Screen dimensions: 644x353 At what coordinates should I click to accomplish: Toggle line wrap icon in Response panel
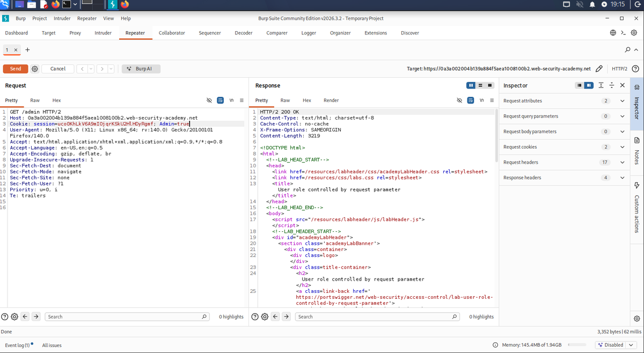[470, 100]
